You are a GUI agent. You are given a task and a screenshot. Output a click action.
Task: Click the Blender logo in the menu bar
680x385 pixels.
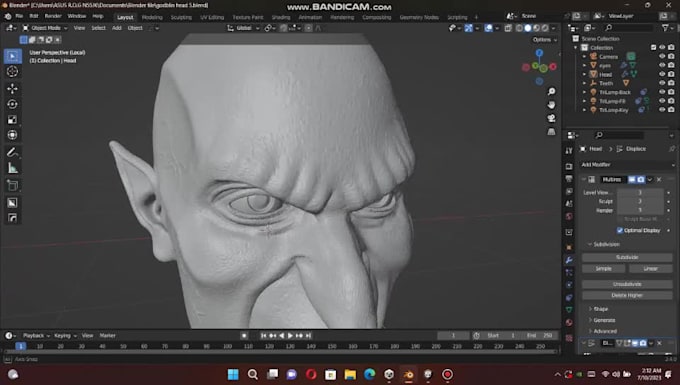8,16
